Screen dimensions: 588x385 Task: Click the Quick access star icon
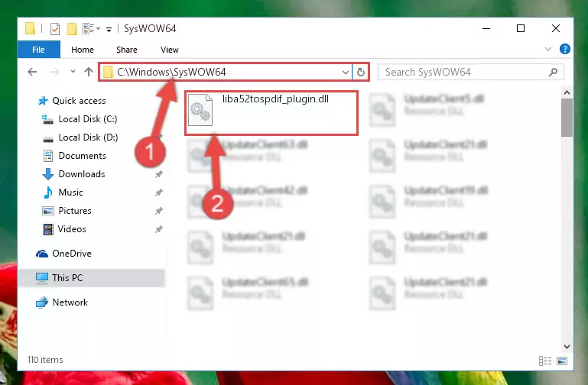point(43,101)
